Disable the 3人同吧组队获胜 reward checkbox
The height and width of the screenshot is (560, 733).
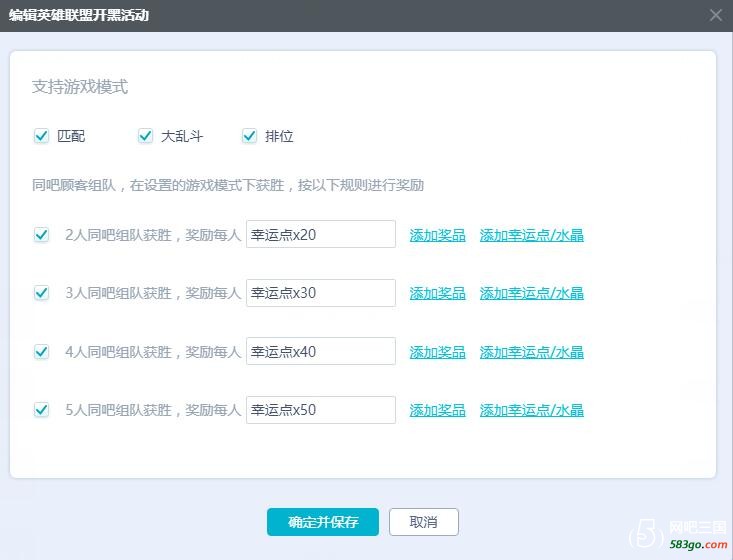[x=41, y=293]
